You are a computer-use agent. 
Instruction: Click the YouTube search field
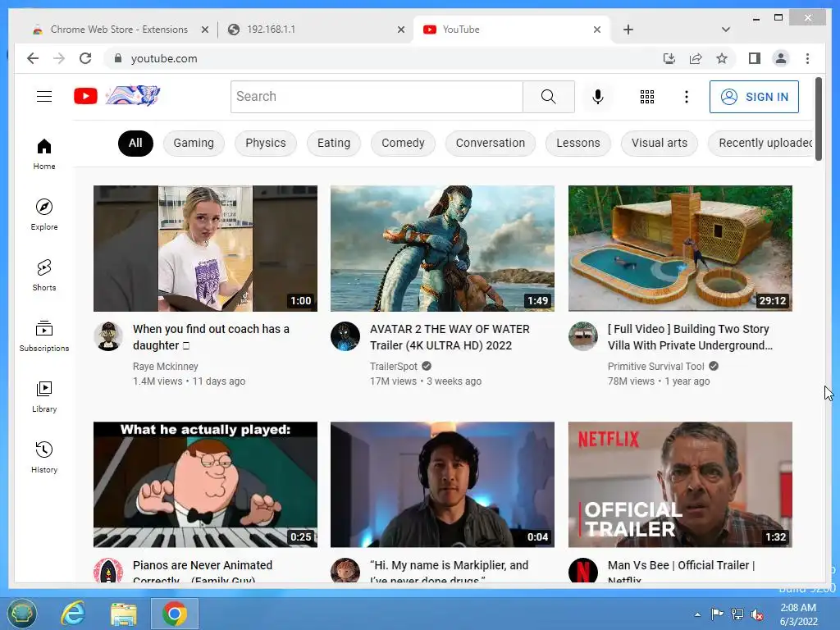[377, 97]
